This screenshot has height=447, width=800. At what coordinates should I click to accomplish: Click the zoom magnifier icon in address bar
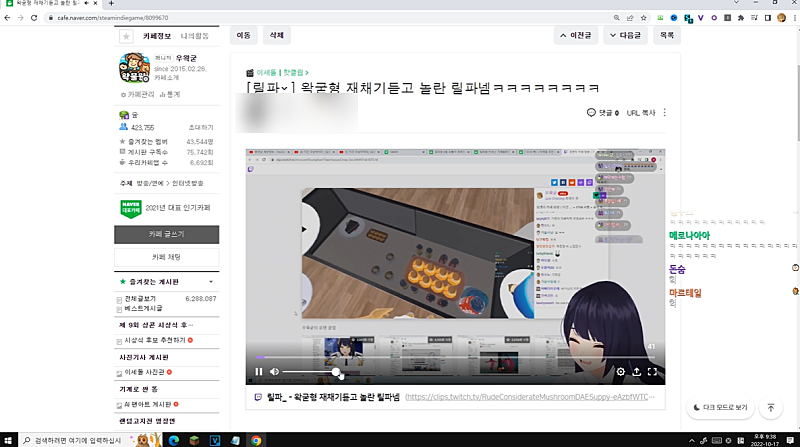point(616,18)
